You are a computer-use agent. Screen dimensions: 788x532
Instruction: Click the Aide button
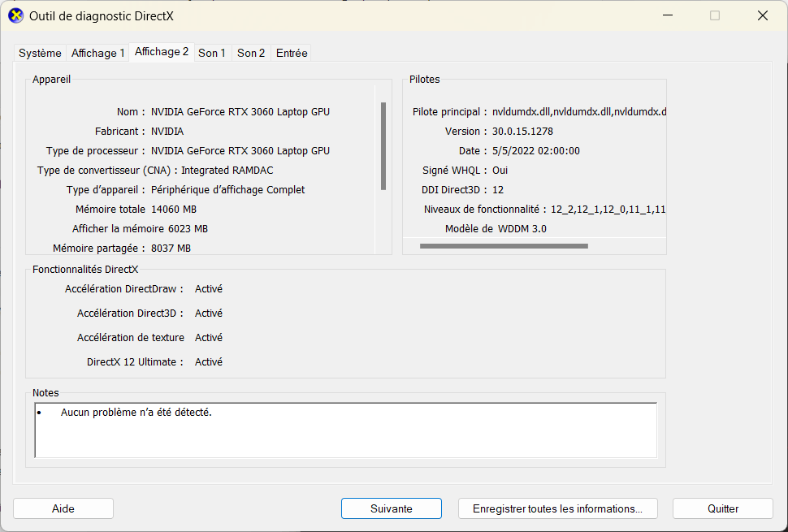pos(63,508)
